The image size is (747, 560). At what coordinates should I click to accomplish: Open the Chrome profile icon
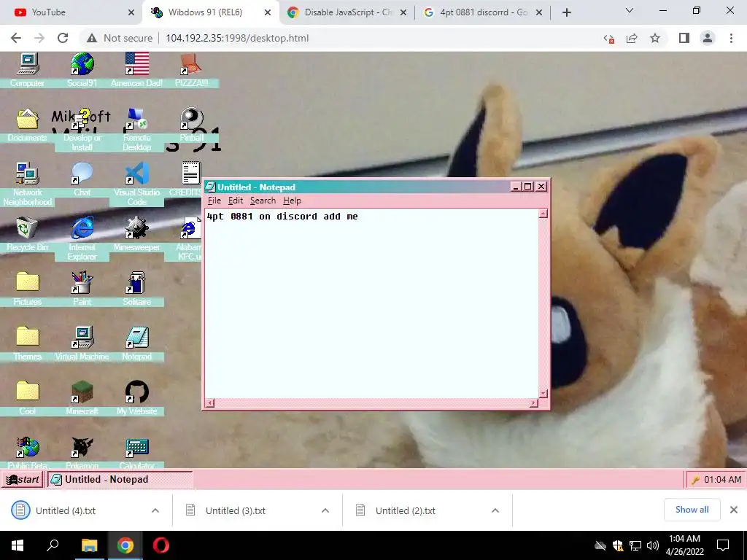[708, 38]
